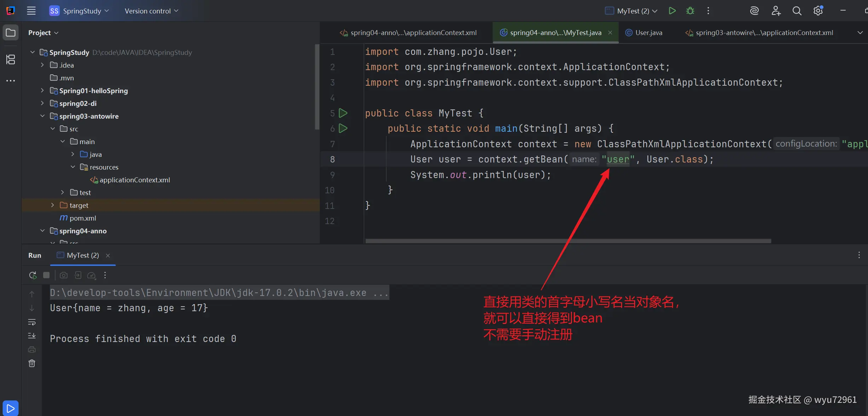Open the main hamburger menu
This screenshot has height=416, width=868.
(x=31, y=11)
